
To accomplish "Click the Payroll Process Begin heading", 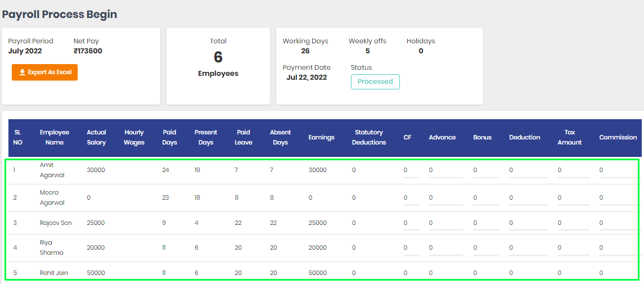I will [x=60, y=15].
